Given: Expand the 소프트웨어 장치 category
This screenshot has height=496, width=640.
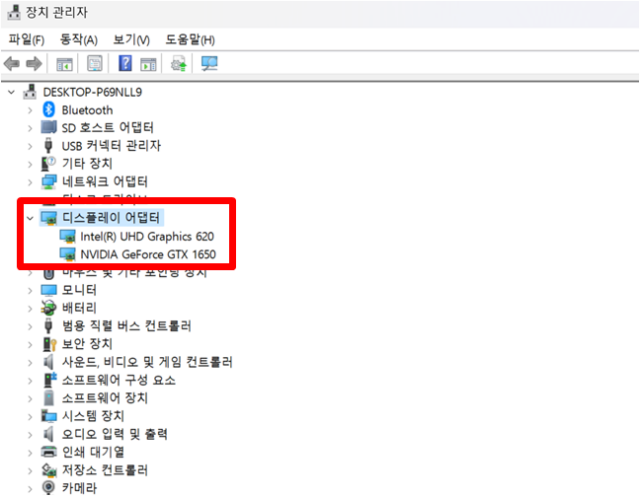Looking at the screenshot, I should [x=30, y=399].
